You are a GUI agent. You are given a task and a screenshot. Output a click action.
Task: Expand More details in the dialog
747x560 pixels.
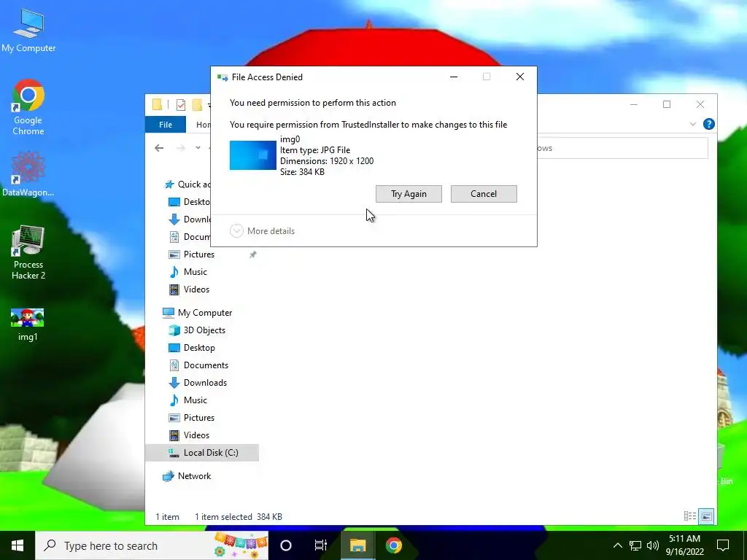click(x=262, y=231)
